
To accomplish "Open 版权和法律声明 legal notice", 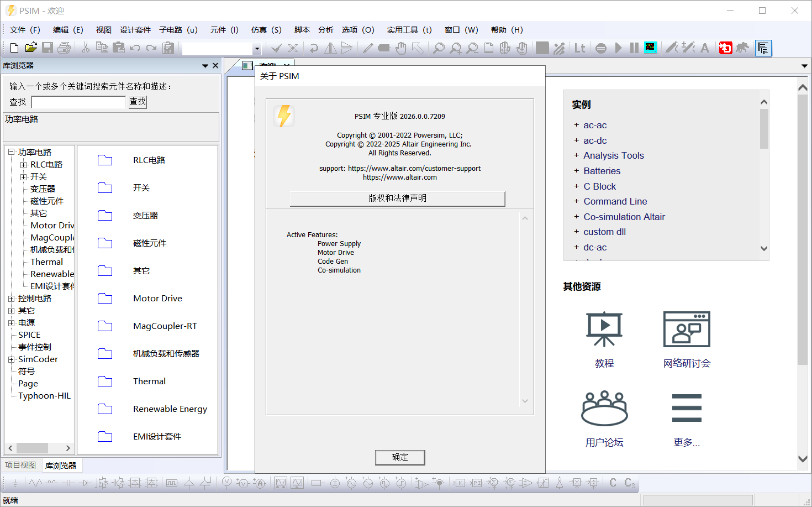I will point(398,198).
